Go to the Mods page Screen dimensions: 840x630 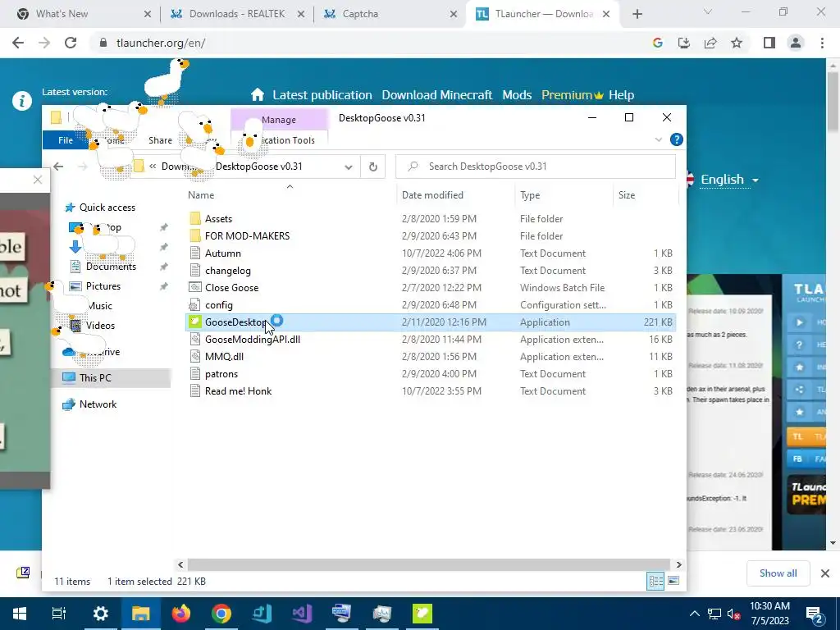click(x=517, y=95)
